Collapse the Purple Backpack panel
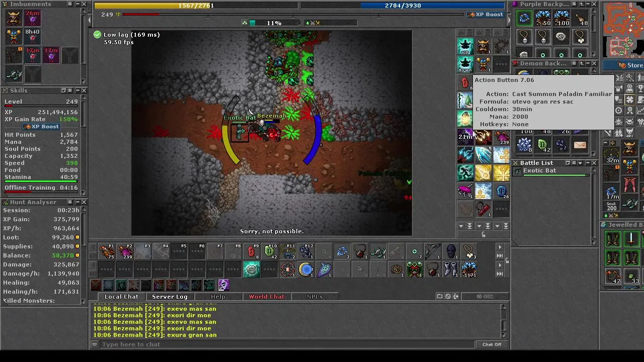The height and width of the screenshot is (362, 644). tap(588, 4)
